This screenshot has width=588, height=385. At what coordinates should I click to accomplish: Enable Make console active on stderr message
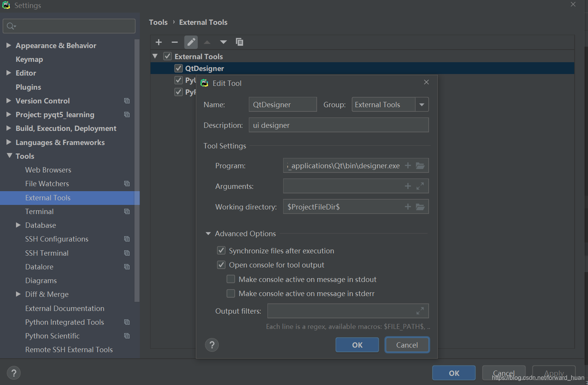pos(231,293)
